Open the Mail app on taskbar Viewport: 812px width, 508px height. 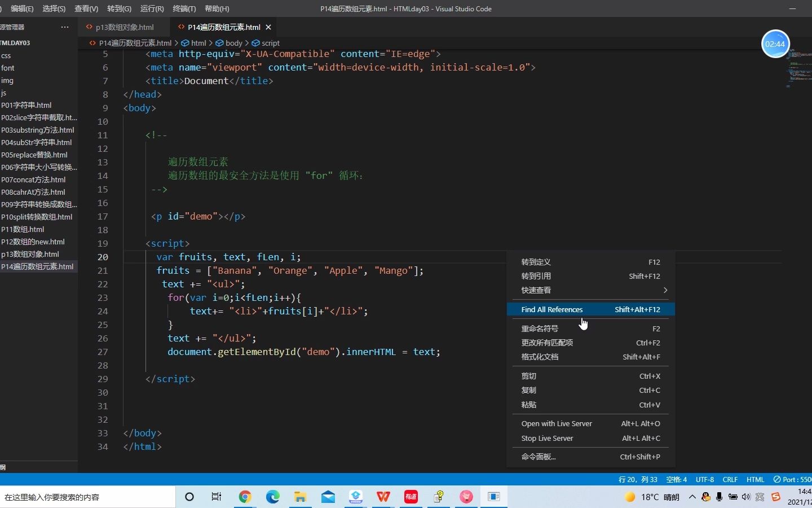328,497
